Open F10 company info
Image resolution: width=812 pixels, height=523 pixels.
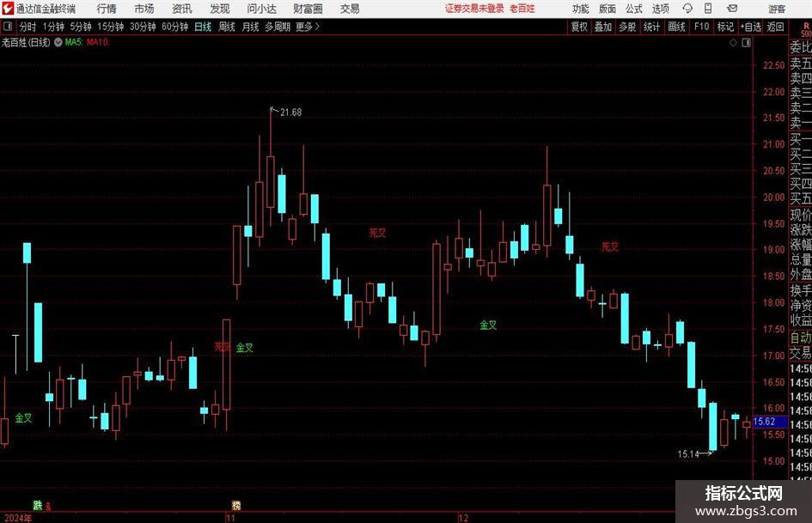tap(701, 27)
